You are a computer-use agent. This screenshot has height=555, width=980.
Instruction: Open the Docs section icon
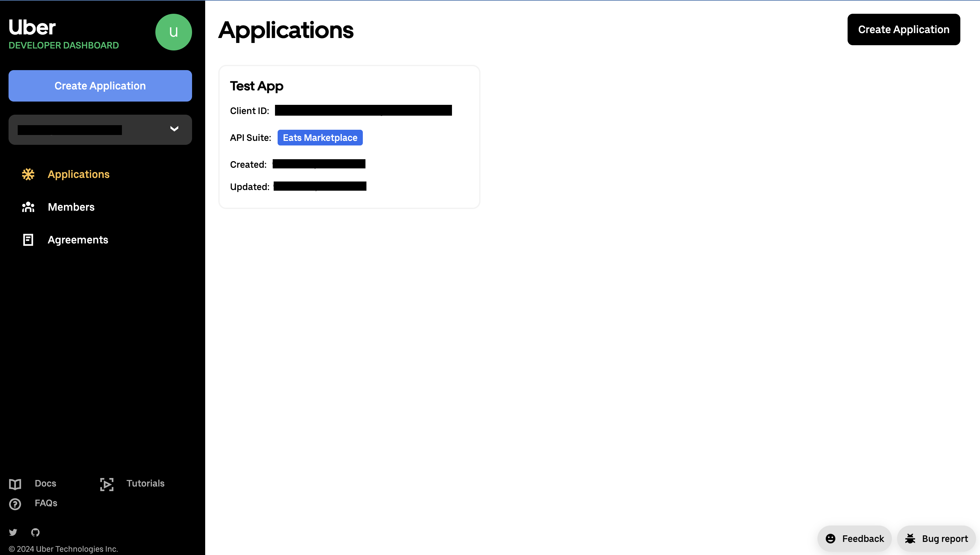(x=15, y=484)
